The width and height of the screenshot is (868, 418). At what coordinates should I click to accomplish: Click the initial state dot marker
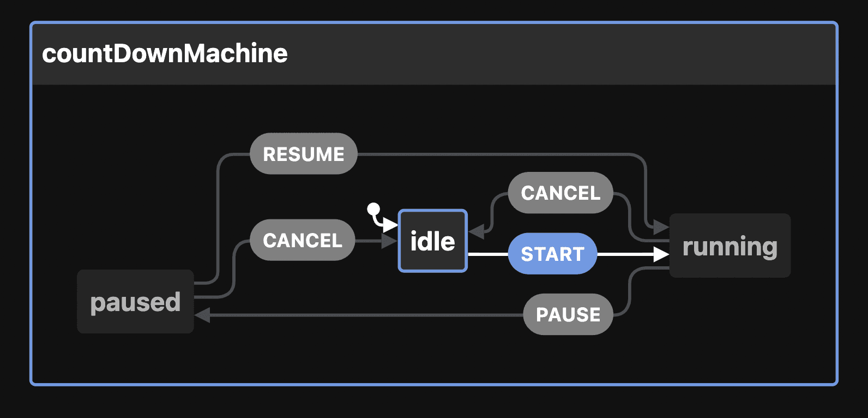coord(373,208)
